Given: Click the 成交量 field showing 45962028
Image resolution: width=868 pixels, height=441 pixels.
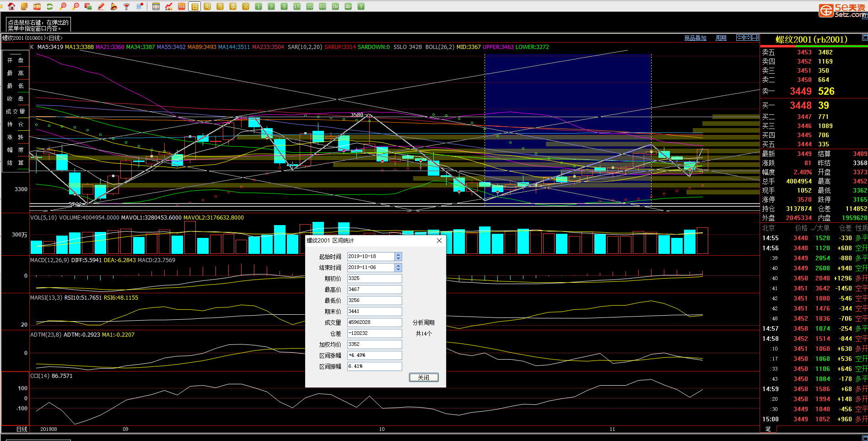Looking at the screenshot, I should coord(374,323).
